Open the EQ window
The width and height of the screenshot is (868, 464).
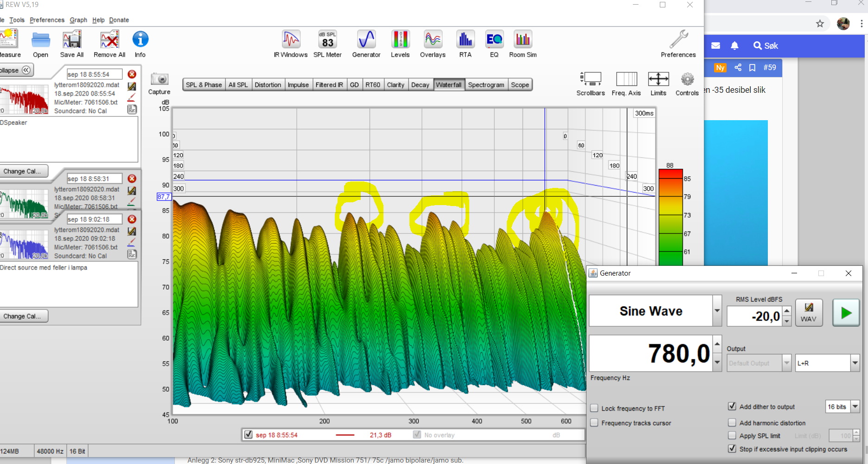494,44
